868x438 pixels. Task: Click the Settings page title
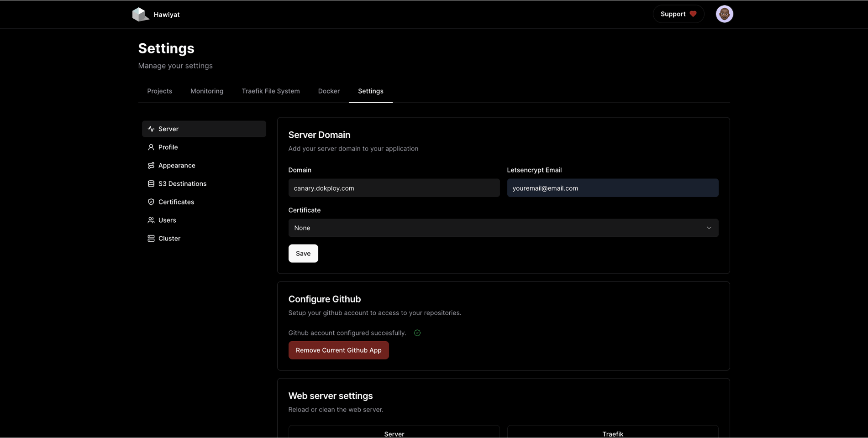tap(166, 48)
